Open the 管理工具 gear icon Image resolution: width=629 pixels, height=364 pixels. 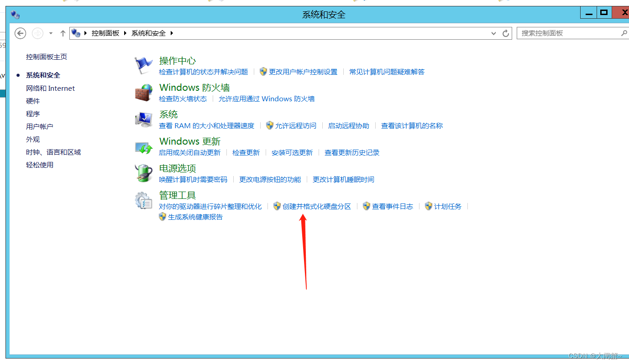coord(144,200)
